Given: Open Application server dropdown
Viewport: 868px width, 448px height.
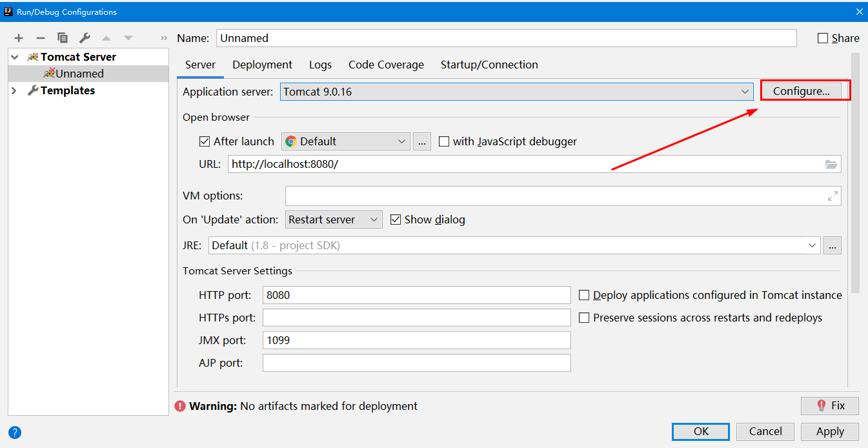Looking at the screenshot, I should tap(517, 92).
